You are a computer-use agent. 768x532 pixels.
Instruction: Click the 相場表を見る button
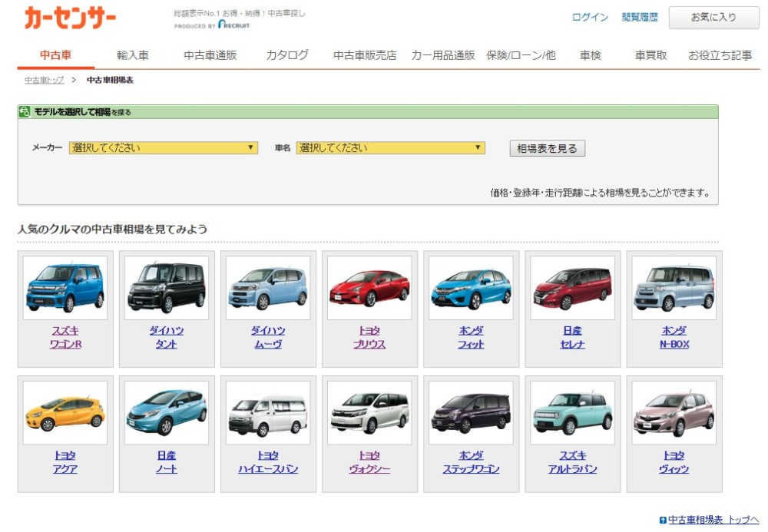coord(547,148)
